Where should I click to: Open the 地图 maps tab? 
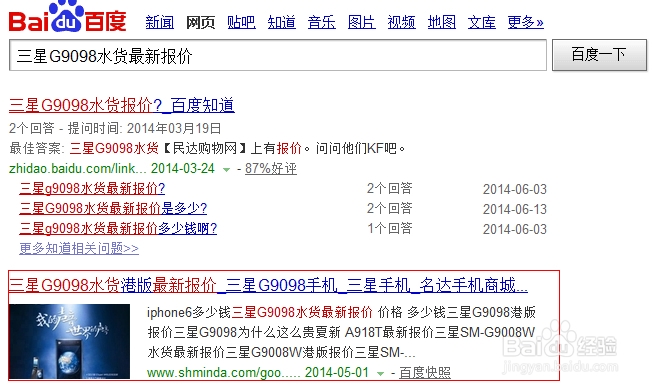point(442,22)
